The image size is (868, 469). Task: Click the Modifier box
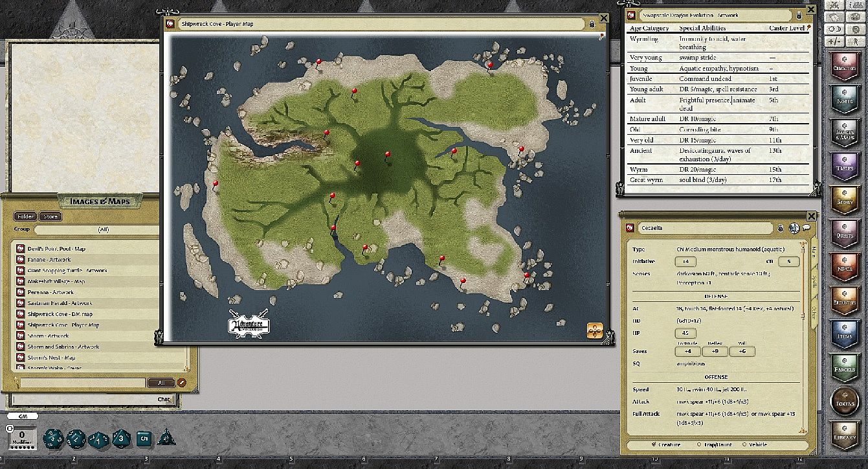(x=22, y=437)
